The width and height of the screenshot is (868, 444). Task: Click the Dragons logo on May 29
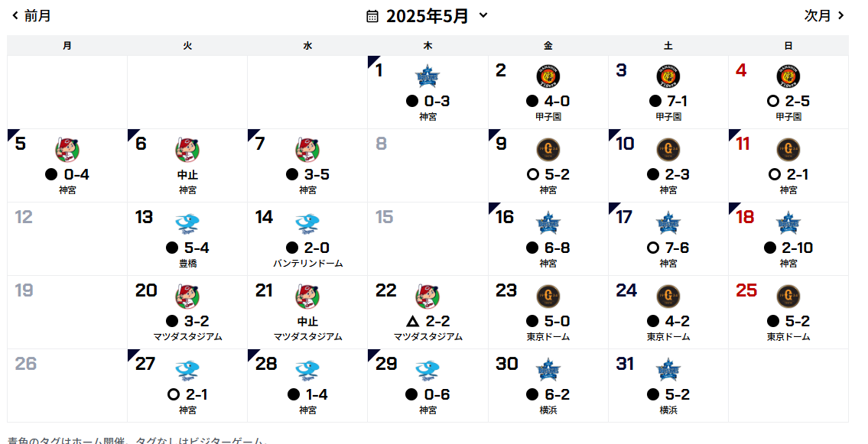pos(427,369)
